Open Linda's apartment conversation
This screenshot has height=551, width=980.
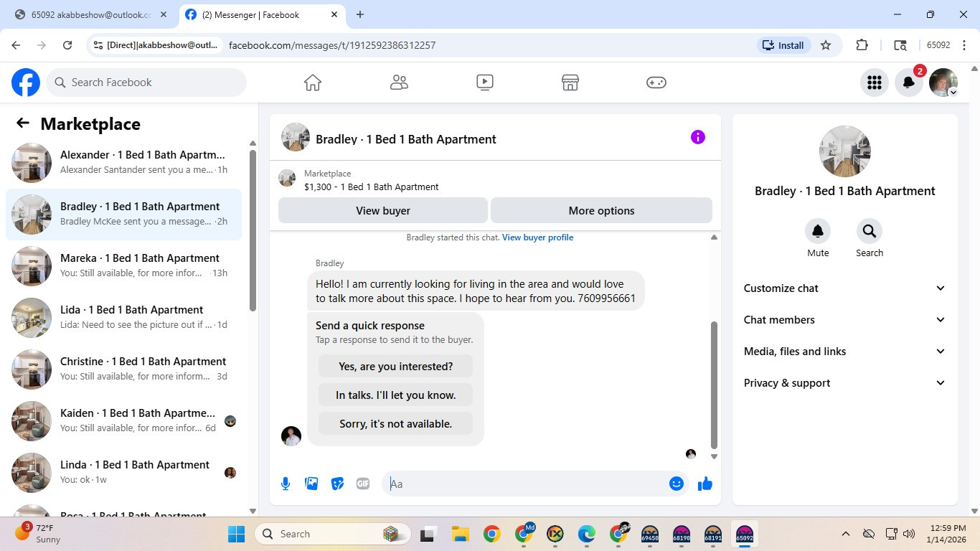coord(123,473)
